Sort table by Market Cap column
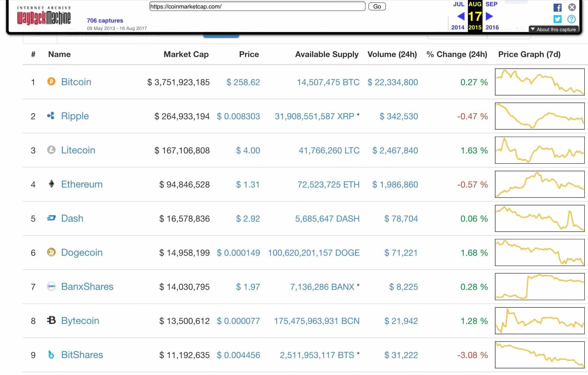This screenshot has height=375, width=588. point(186,54)
